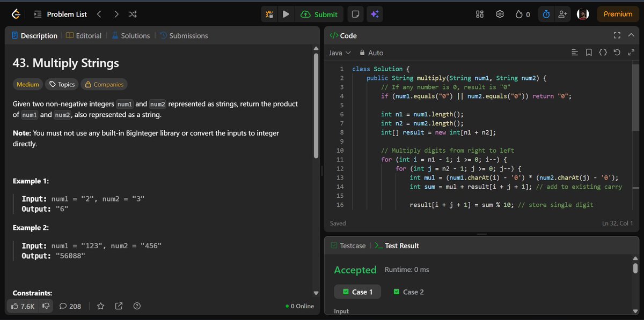Open the layout customization grid icon

point(479,14)
